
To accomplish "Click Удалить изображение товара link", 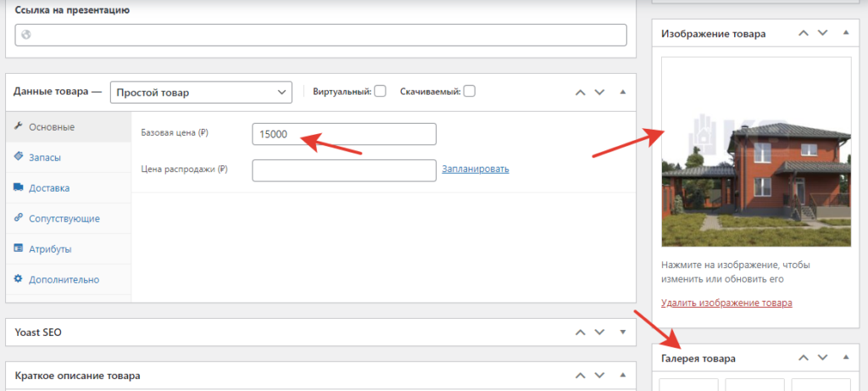I will 726,303.
